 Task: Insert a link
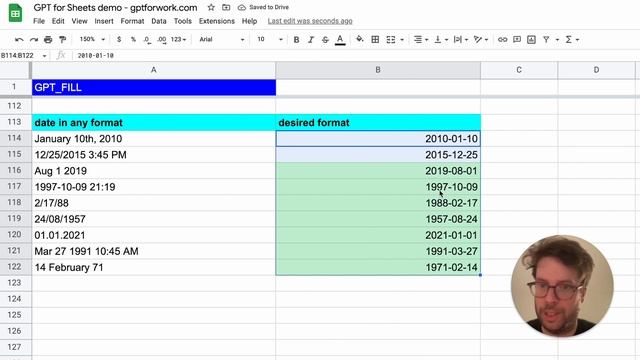[x=502, y=40]
